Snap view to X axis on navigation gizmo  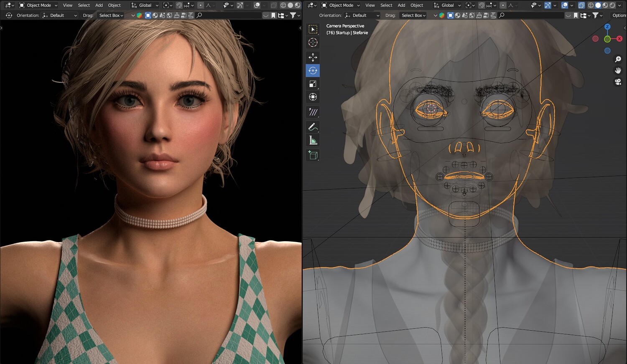click(619, 39)
